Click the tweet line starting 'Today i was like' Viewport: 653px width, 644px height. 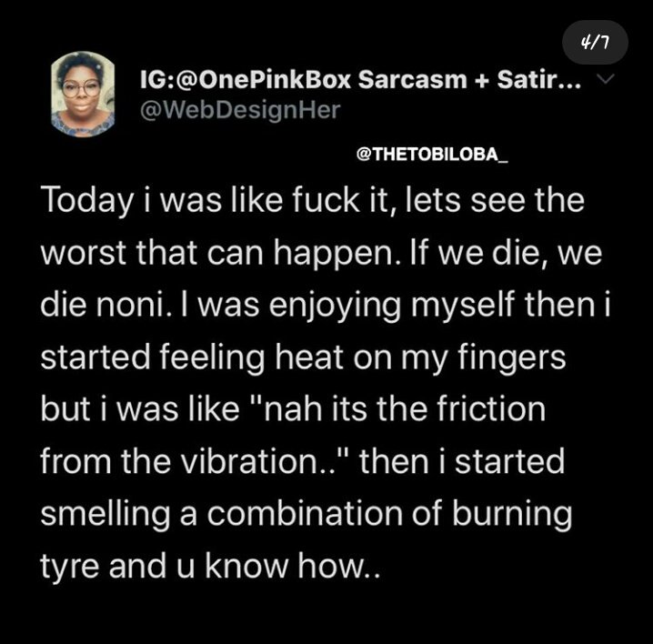point(312,201)
